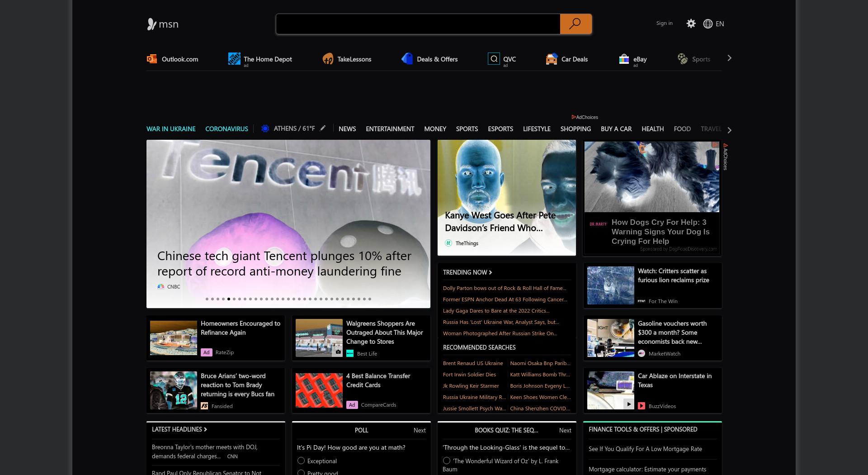Click the Sign in link
Viewport: 868px width, 475px height.
click(664, 23)
